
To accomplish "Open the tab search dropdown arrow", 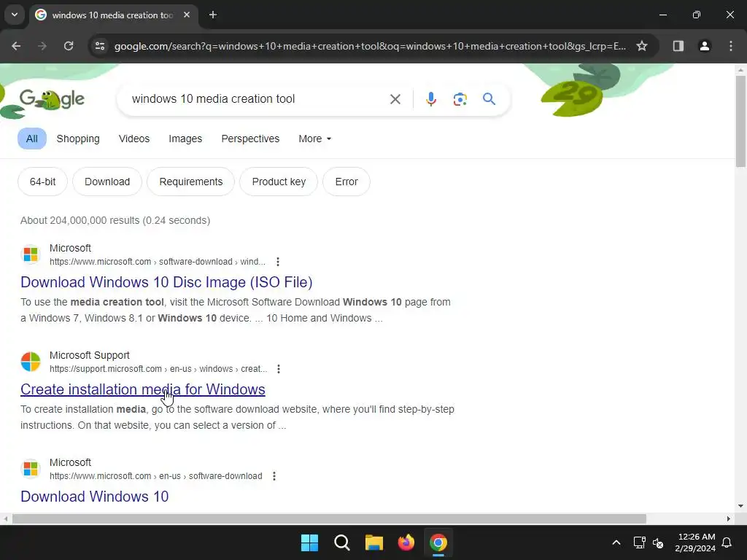I will click(x=15, y=15).
